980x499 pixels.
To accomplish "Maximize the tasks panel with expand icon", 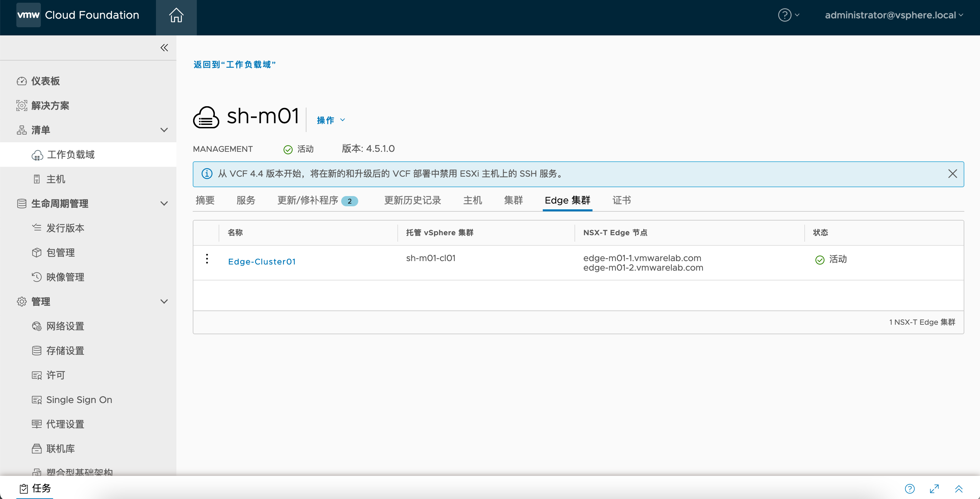I will click(x=934, y=489).
